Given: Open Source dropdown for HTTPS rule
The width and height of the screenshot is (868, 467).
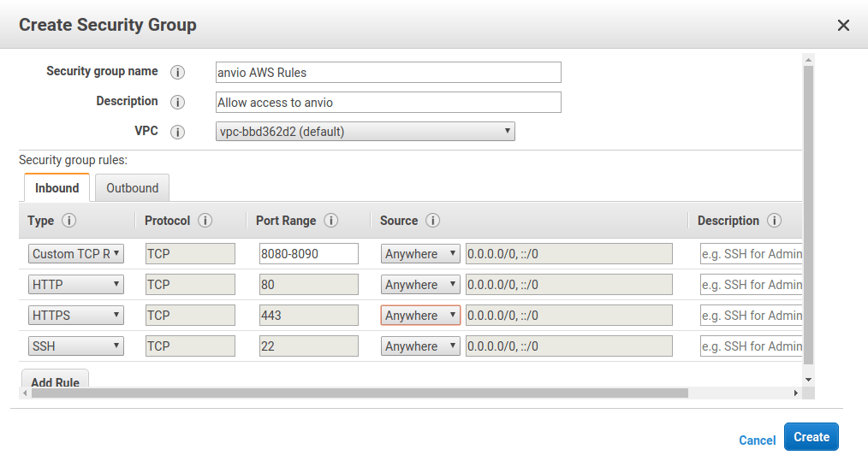Looking at the screenshot, I should click(x=420, y=316).
